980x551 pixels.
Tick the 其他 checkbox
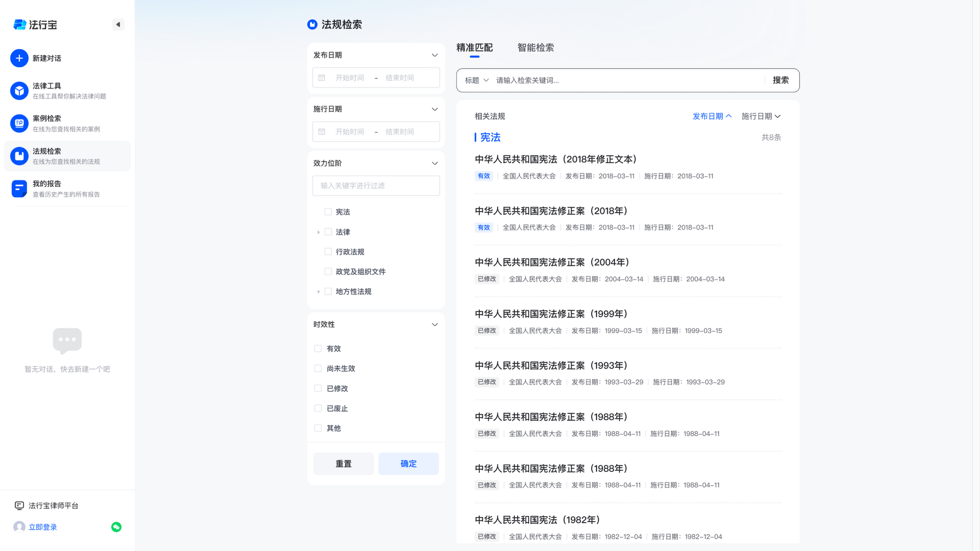pos(318,428)
